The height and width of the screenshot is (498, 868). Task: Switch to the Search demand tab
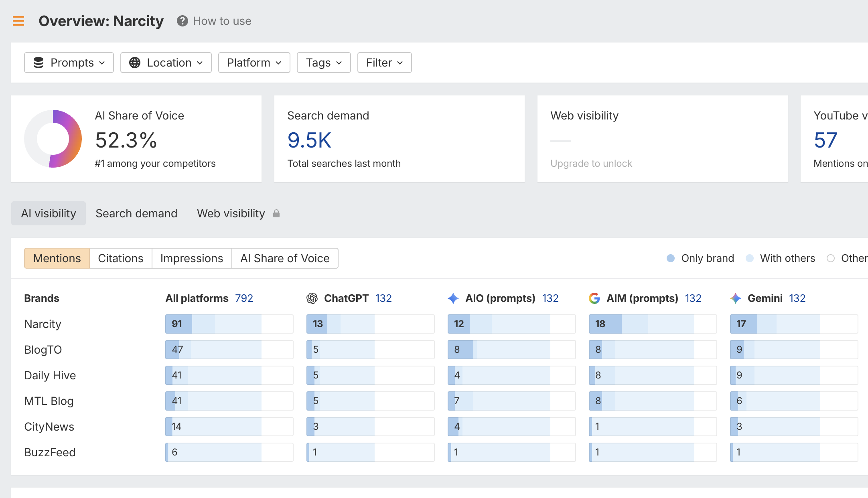point(136,213)
